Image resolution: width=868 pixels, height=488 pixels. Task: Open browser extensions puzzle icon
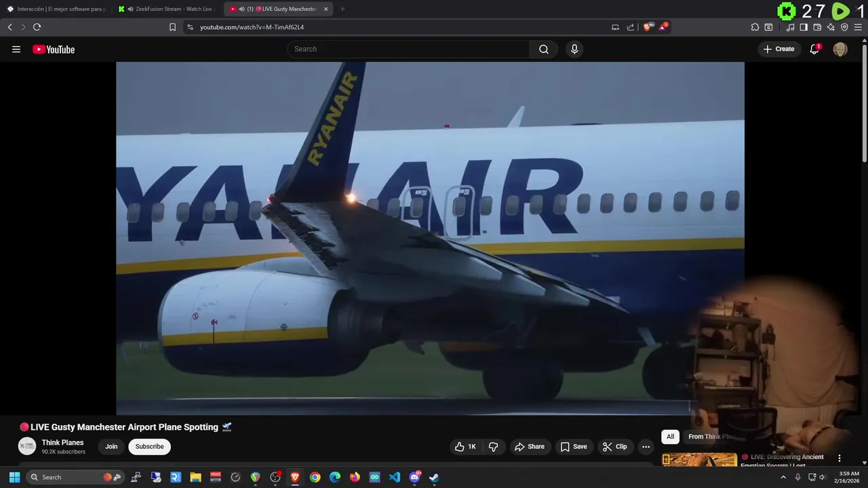coord(755,27)
